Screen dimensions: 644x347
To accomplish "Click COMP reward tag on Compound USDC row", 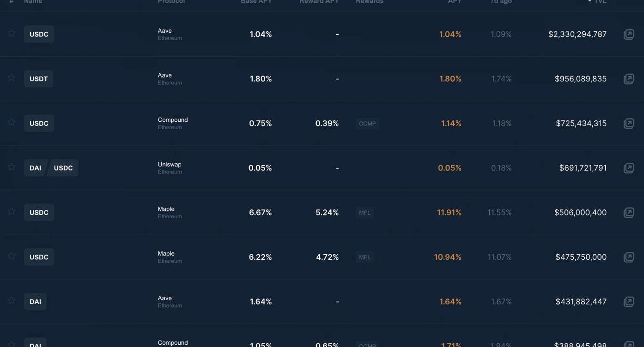I will point(367,124).
